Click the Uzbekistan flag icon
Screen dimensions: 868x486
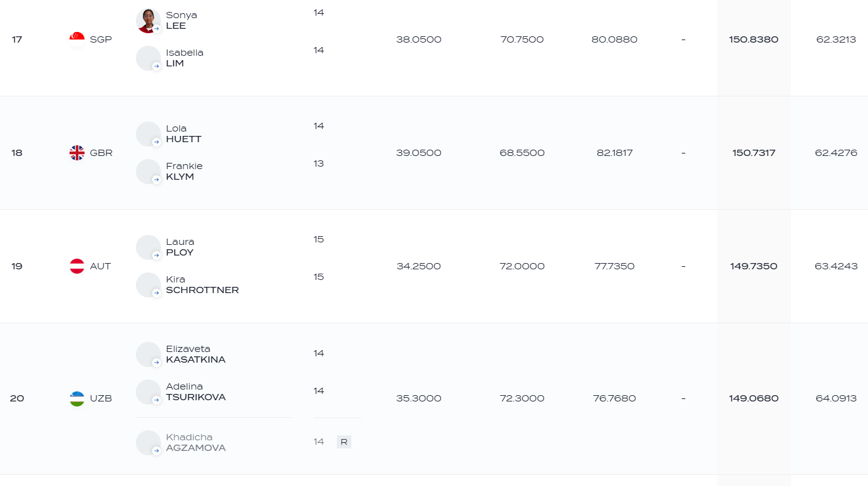(77, 398)
